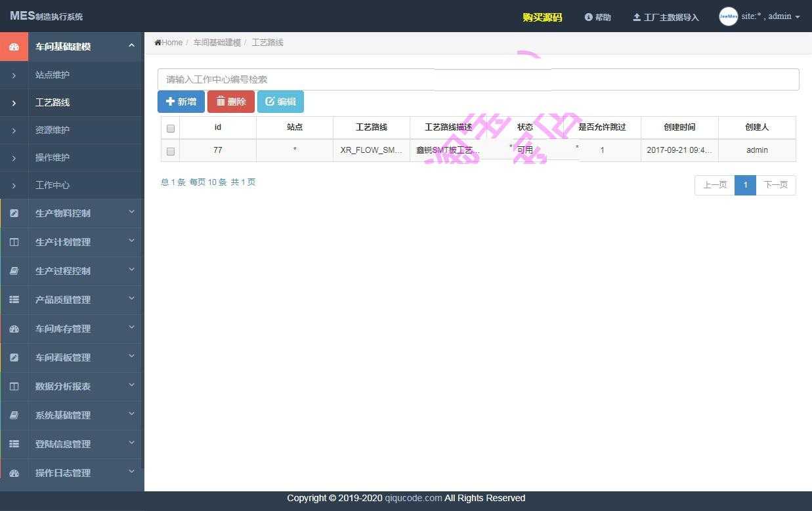Click the 下一页 next page button

pos(775,185)
